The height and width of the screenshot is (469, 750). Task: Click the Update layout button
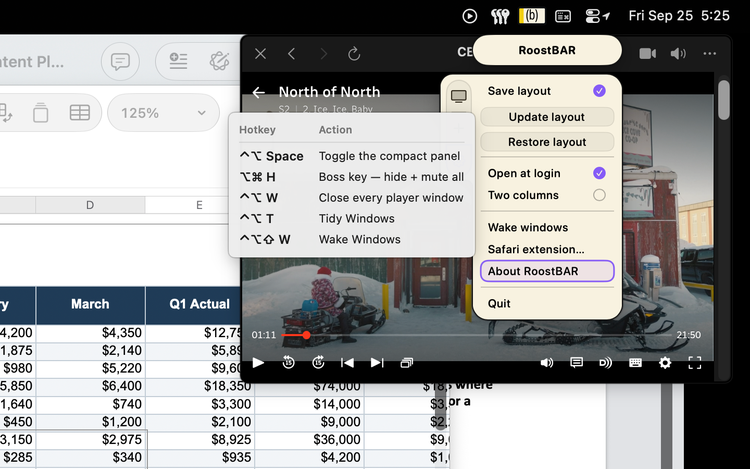tap(547, 117)
